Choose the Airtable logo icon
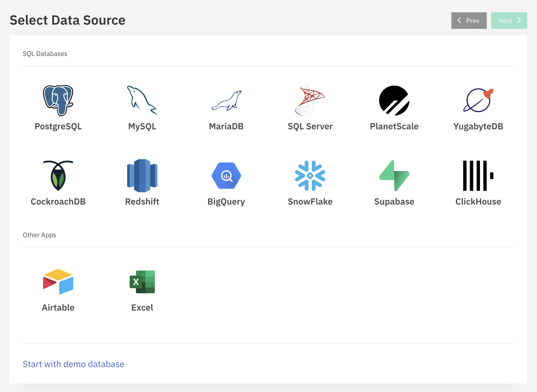This screenshot has width=537, height=392. (58, 282)
